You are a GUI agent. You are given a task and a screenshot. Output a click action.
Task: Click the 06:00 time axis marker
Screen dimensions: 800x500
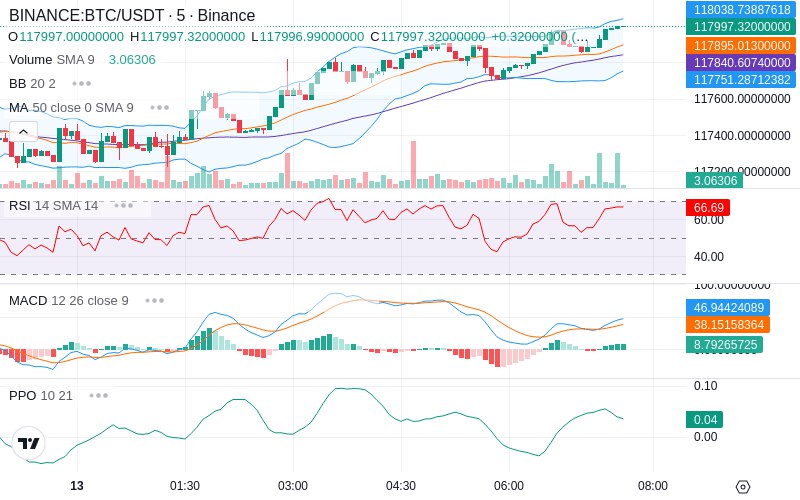pyautogui.click(x=509, y=486)
